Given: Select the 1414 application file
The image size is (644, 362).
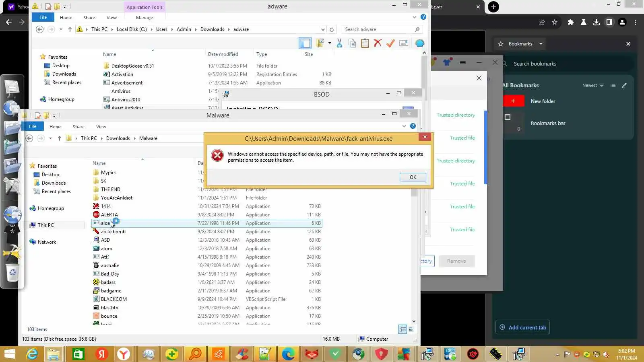Looking at the screenshot, I should 105,206.
